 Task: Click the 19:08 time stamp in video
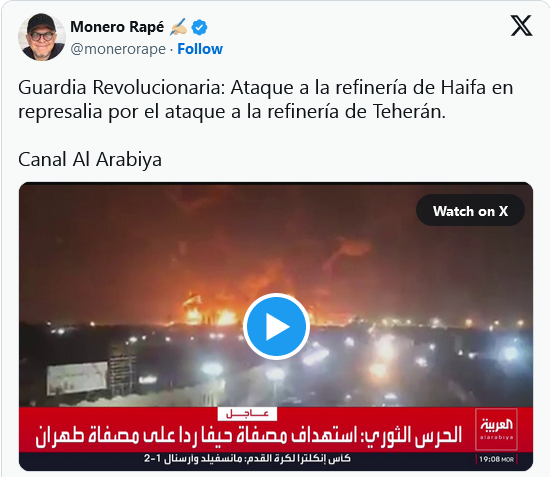496,459
